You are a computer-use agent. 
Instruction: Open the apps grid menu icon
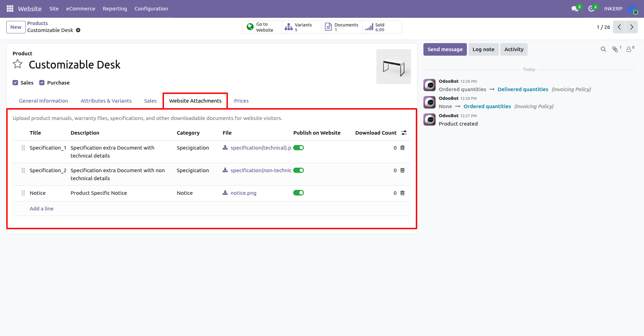pos(10,8)
